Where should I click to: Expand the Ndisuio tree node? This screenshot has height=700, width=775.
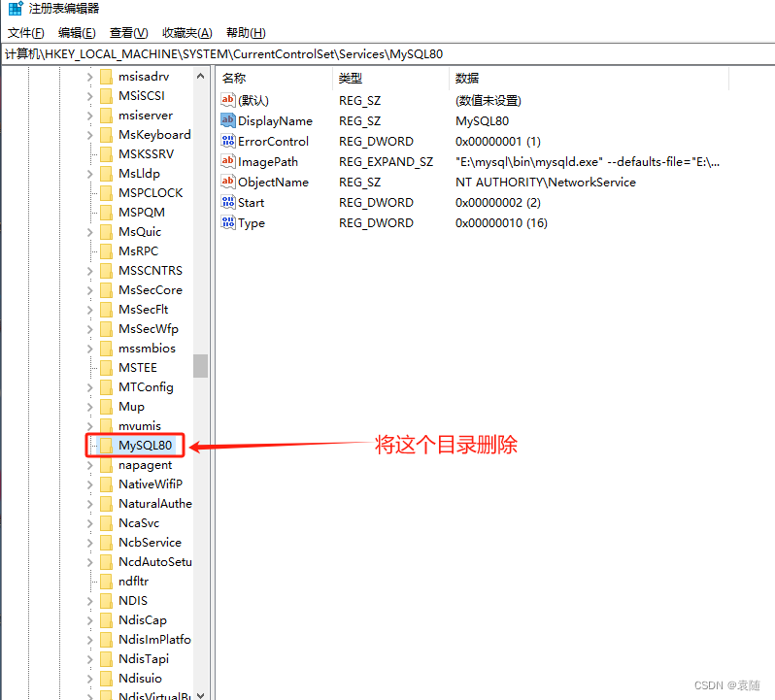pyautogui.click(x=90, y=679)
